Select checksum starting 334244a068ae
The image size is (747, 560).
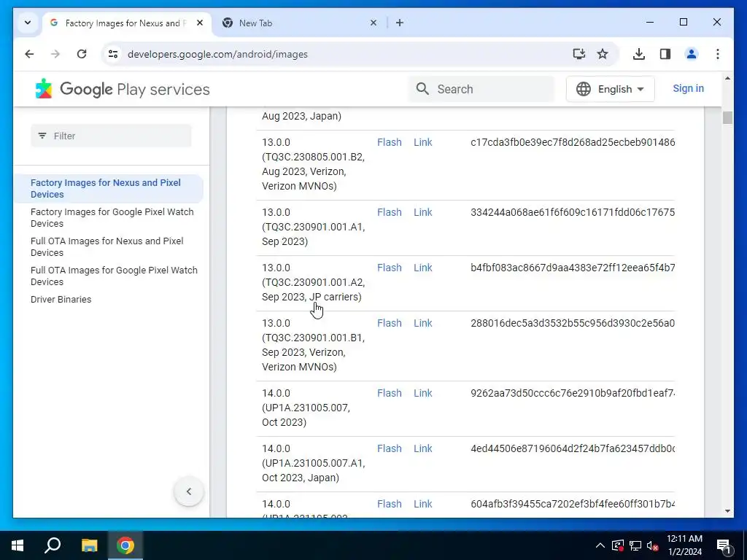point(573,212)
